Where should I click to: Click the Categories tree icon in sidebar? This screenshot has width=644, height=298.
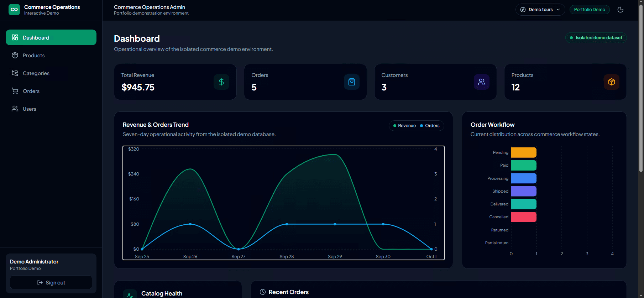15,73
